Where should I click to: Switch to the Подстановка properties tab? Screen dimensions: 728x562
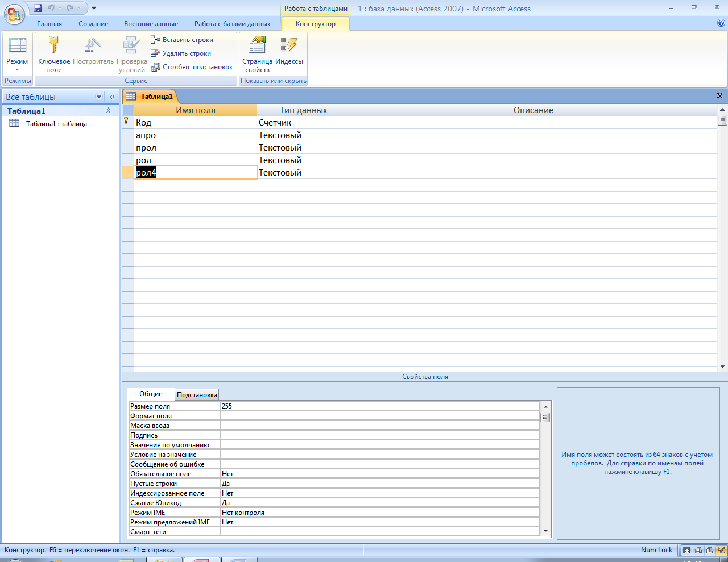(197, 395)
